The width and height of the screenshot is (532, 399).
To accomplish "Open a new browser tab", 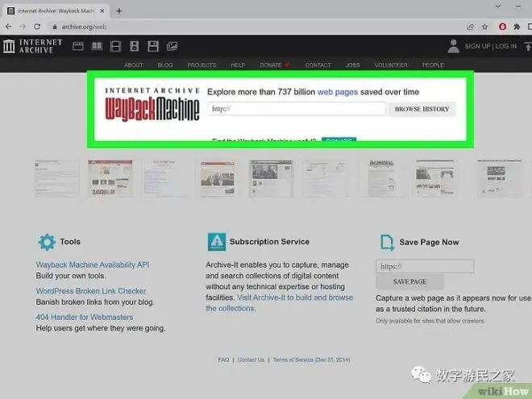I will point(118,10).
